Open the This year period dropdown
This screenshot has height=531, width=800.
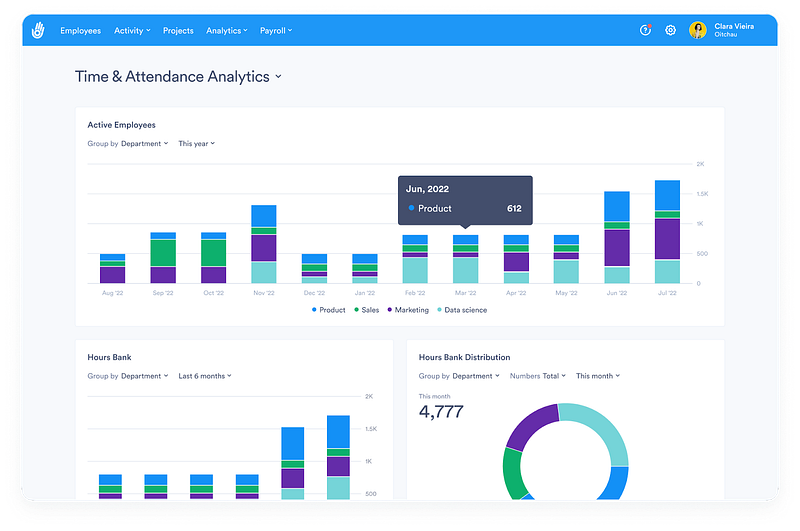coord(196,144)
